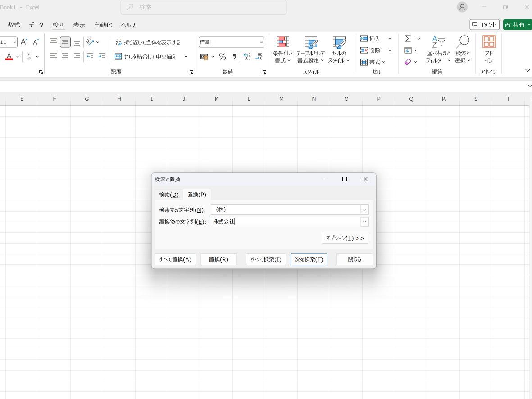Image resolution: width=532 pixels, height=399 pixels.
Task: Expand the 挿入 dropdown arrow
Action: [390, 39]
